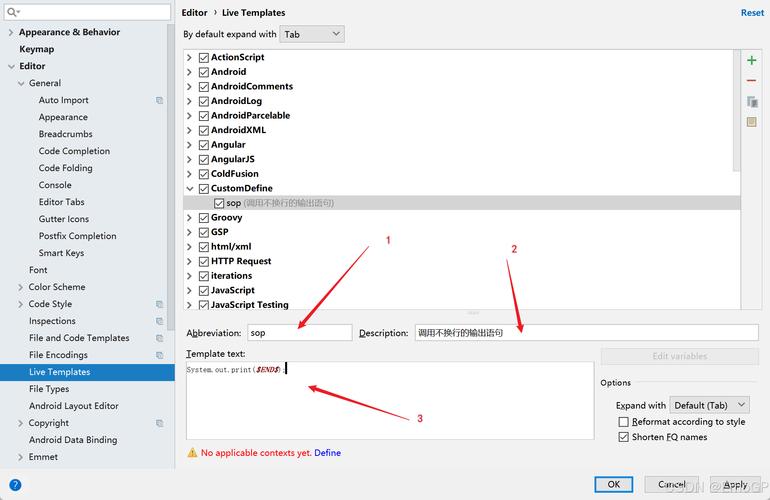The image size is (770, 500).
Task: Click the green plus add template icon
Action: coord(752,60)
